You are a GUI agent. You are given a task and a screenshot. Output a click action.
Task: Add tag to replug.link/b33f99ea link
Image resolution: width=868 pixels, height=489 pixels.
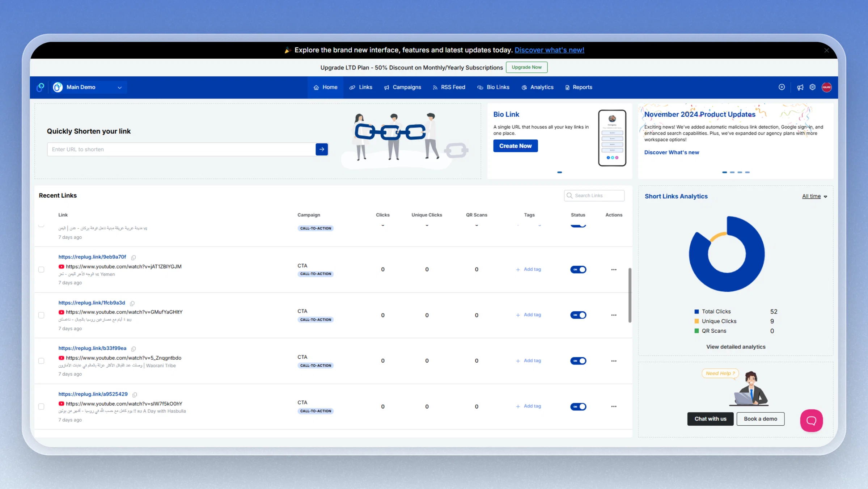(x=528, y=361)
